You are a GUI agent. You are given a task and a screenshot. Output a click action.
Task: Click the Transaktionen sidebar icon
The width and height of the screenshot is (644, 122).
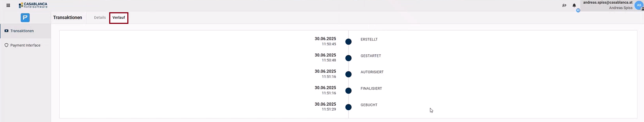(6, 31)
